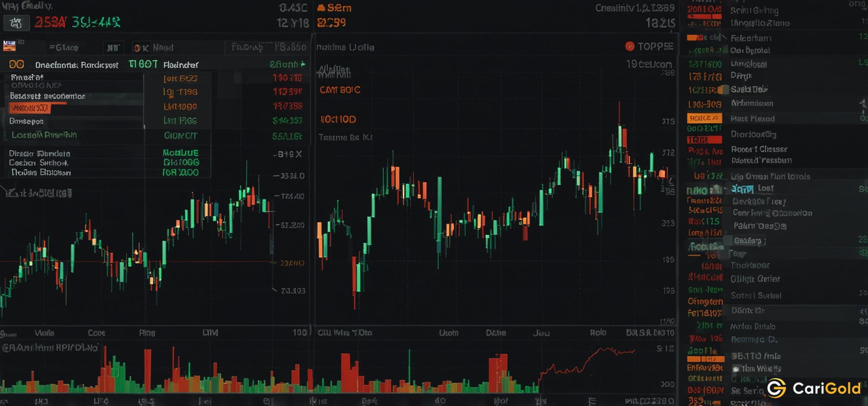Select the Glace tab in the toolbar
Screen dimensions: 868x406
pos(64,48)
